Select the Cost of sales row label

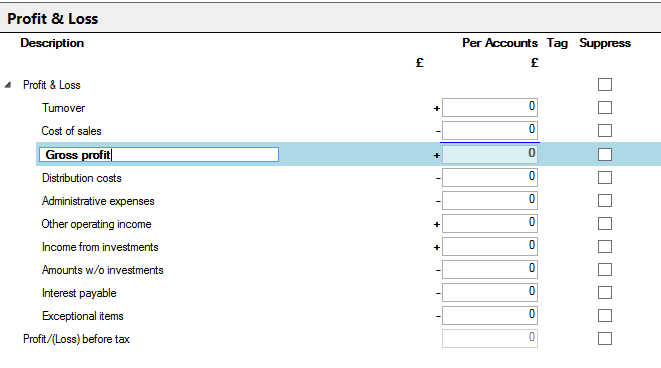(71, 131)
